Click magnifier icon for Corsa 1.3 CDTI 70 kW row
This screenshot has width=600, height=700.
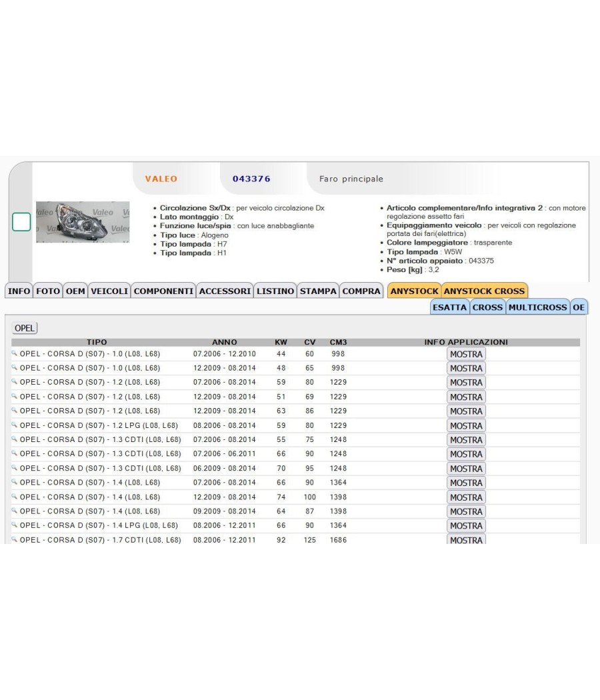[x=14, y=468]
